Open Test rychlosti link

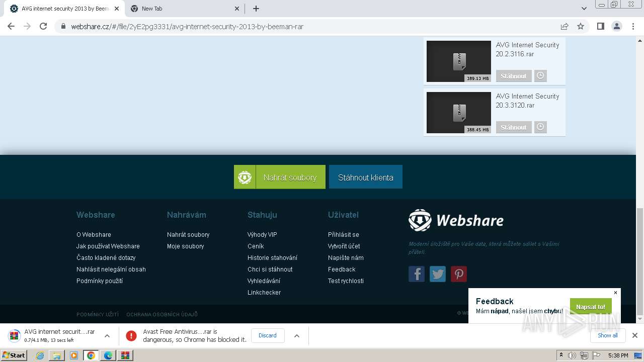coord(346,281)
